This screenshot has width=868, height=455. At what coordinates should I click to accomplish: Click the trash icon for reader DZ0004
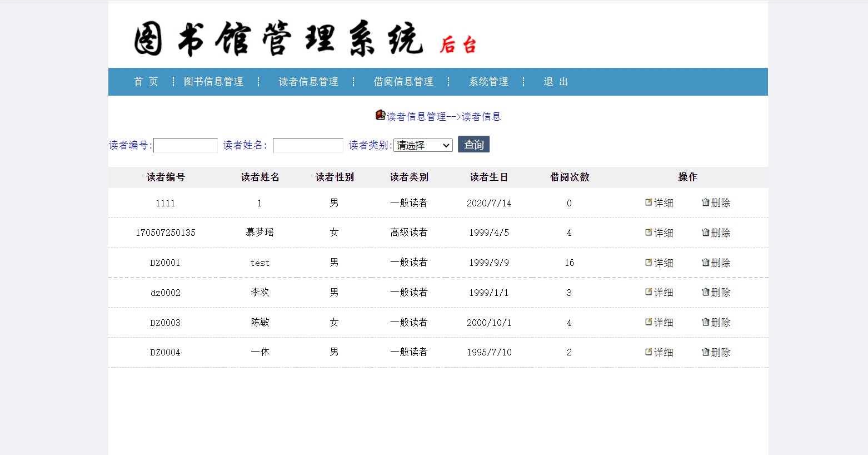click(706, 352)
